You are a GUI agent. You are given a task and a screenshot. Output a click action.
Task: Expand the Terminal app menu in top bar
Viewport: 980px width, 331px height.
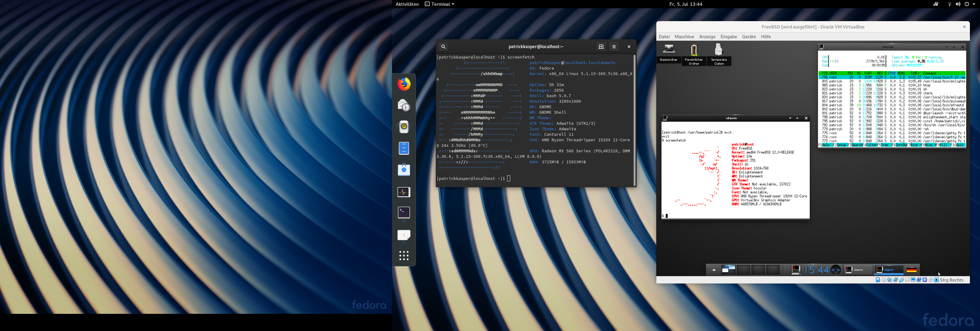pos(439,4)
